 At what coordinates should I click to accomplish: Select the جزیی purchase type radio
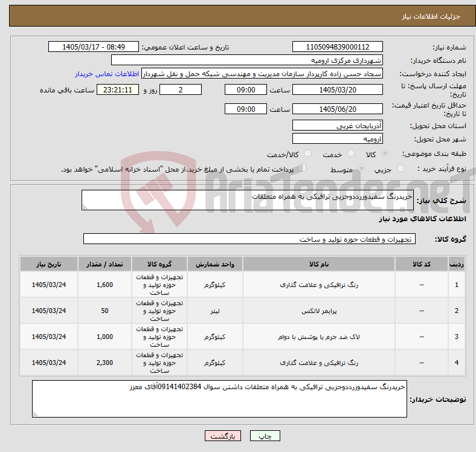400,168
